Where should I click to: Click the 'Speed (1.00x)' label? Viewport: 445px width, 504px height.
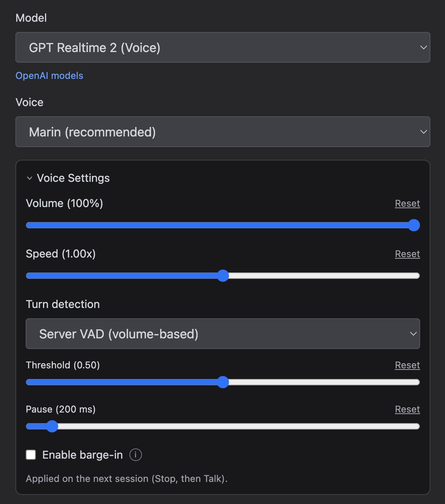click(x=61, y=254)
